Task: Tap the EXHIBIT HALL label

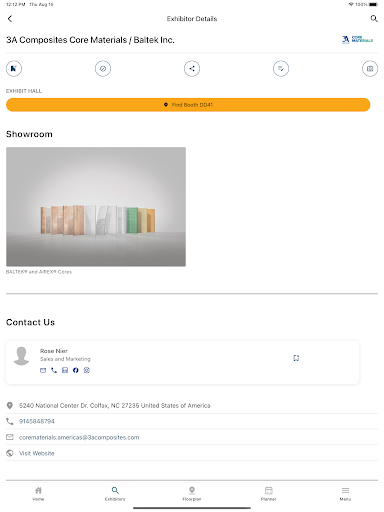Action: point(24,91)
